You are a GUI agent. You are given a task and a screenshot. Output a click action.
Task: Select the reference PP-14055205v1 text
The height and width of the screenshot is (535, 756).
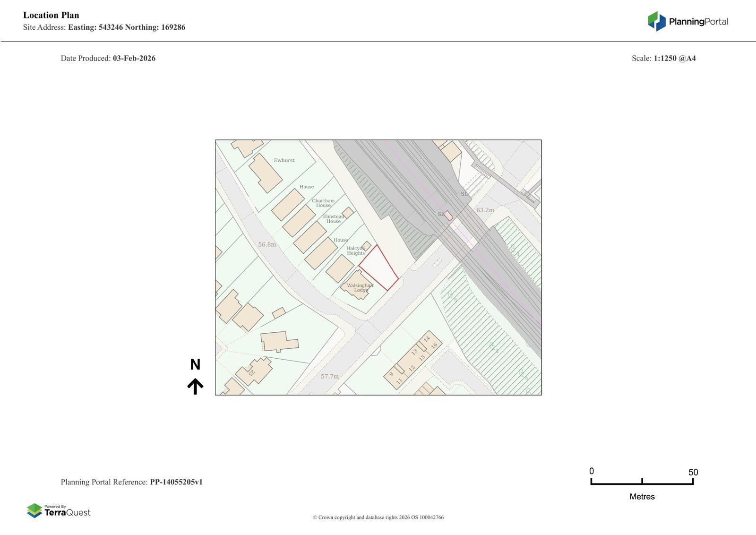point(176,482)
